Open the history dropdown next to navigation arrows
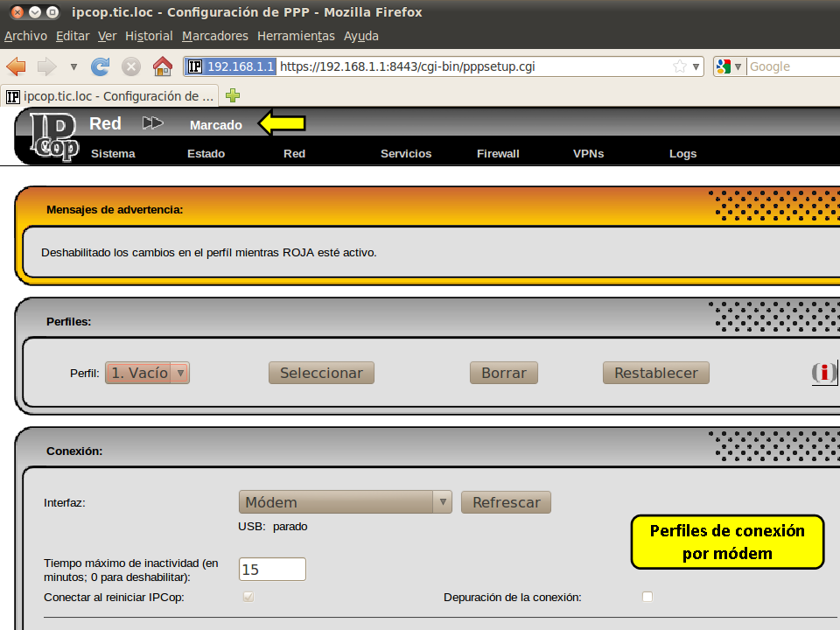Screen dimensions: 840x630 (x=73, y=66)
